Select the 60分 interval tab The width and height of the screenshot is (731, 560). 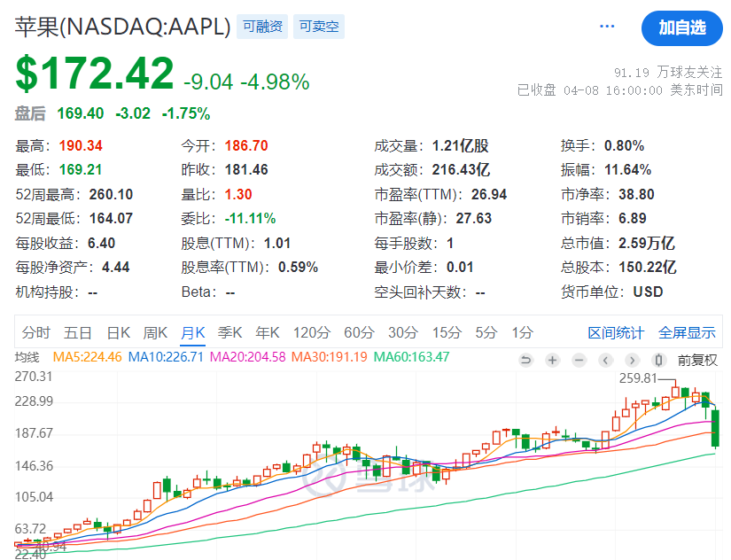pos(360,333)
